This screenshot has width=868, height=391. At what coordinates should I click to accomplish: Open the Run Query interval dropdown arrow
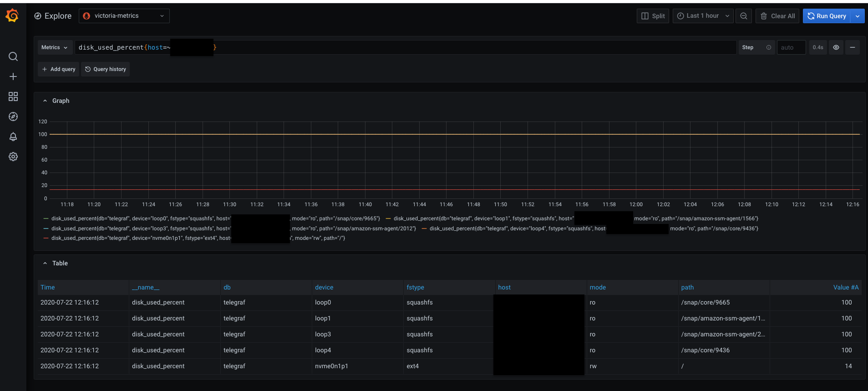point(858,16)
